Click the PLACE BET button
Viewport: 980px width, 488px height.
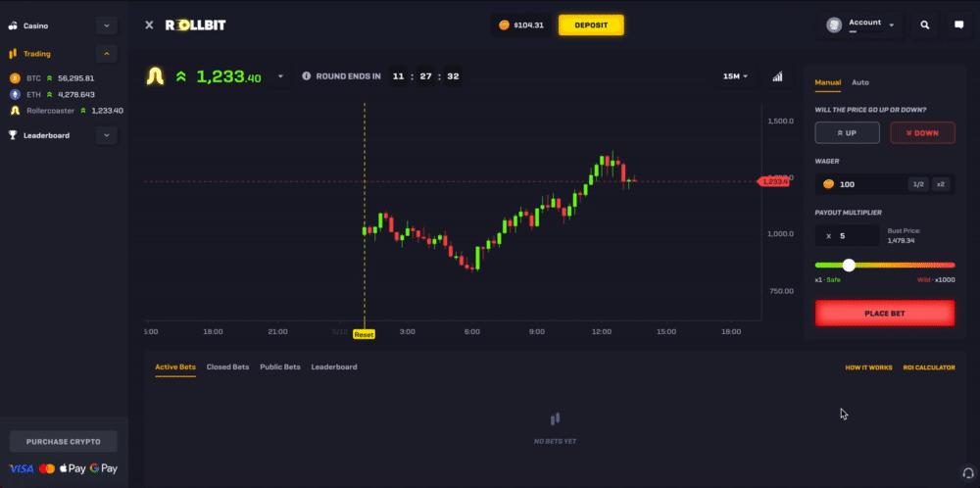[x=885, y=313]
